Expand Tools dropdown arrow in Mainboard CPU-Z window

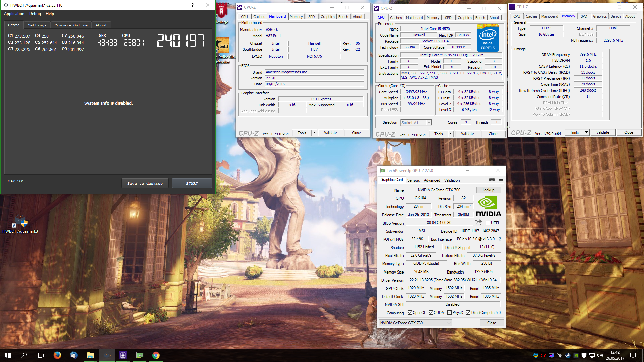point(314,133)
